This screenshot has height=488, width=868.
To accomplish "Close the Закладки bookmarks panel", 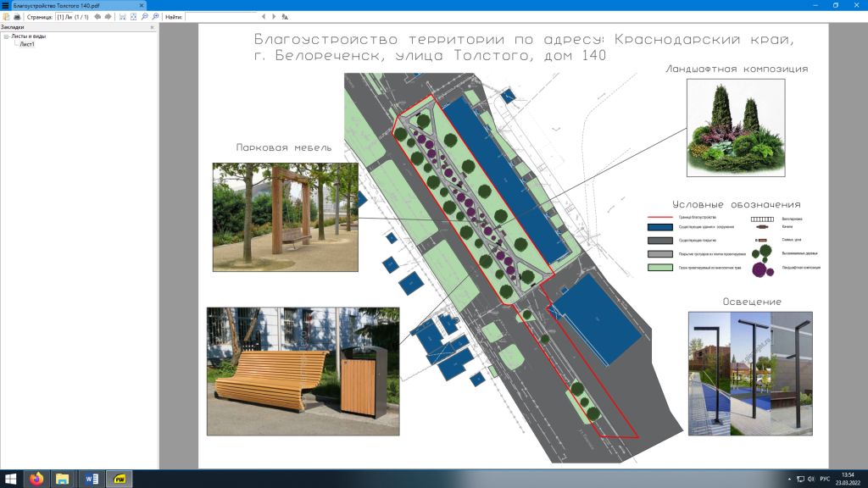I will pos(152,27).
